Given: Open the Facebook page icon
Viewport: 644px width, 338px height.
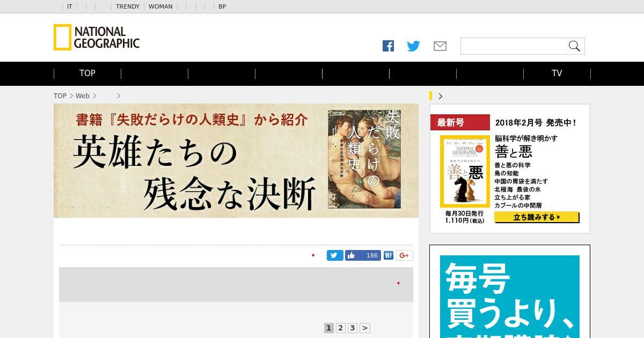Looking at the screenshot, I should pos(388,46).
